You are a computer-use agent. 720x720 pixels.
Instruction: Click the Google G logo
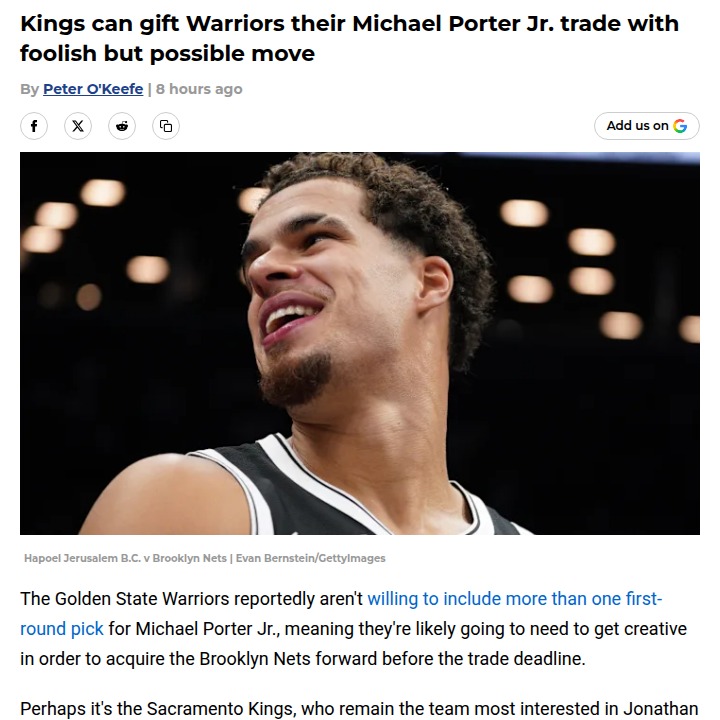[x=680, y=126]
